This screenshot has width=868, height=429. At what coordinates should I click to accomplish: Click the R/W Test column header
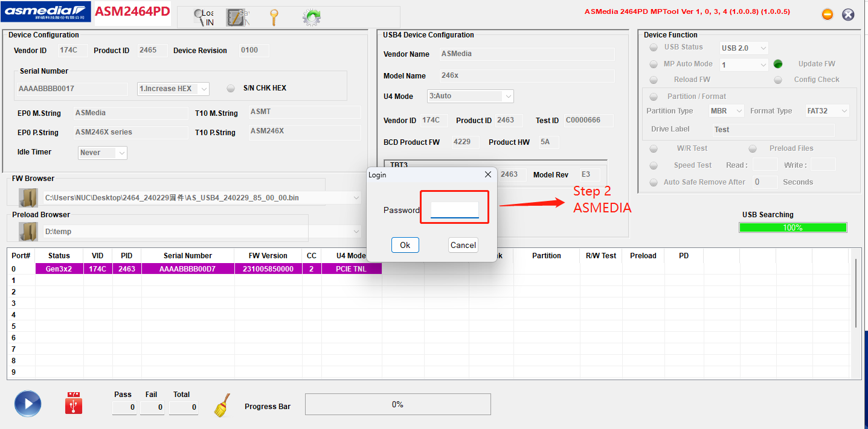point(601,256)
